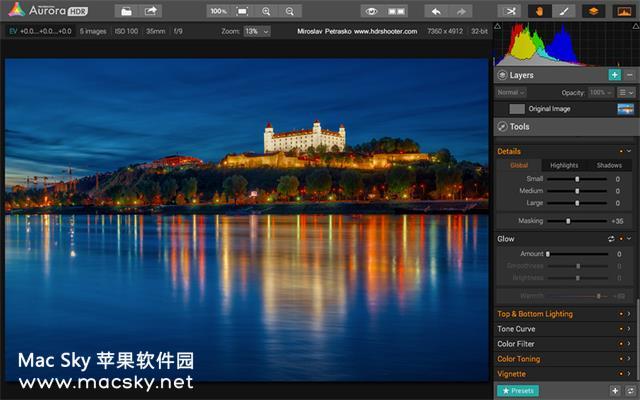Toggle Top & Bottom Lighting enable dot
640x400 pixels.
[x=621, y=314]
